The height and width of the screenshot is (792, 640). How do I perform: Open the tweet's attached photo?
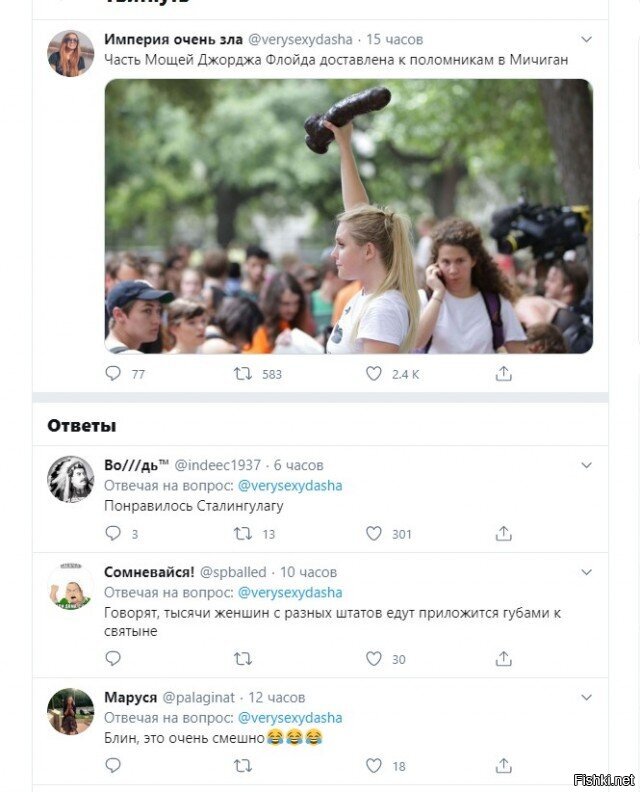click(349, 216)
